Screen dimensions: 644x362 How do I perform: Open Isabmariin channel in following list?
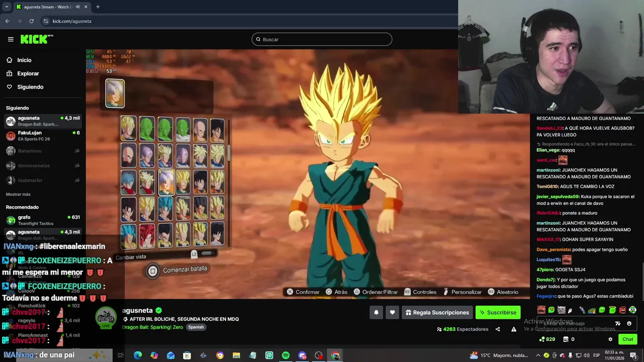coord(43,180)
